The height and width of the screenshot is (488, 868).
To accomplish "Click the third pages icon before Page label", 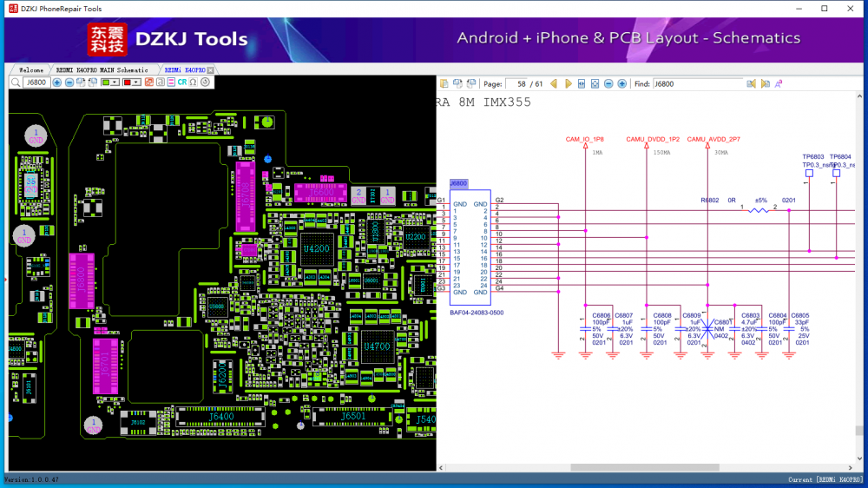I will click(x=471, y=84).
